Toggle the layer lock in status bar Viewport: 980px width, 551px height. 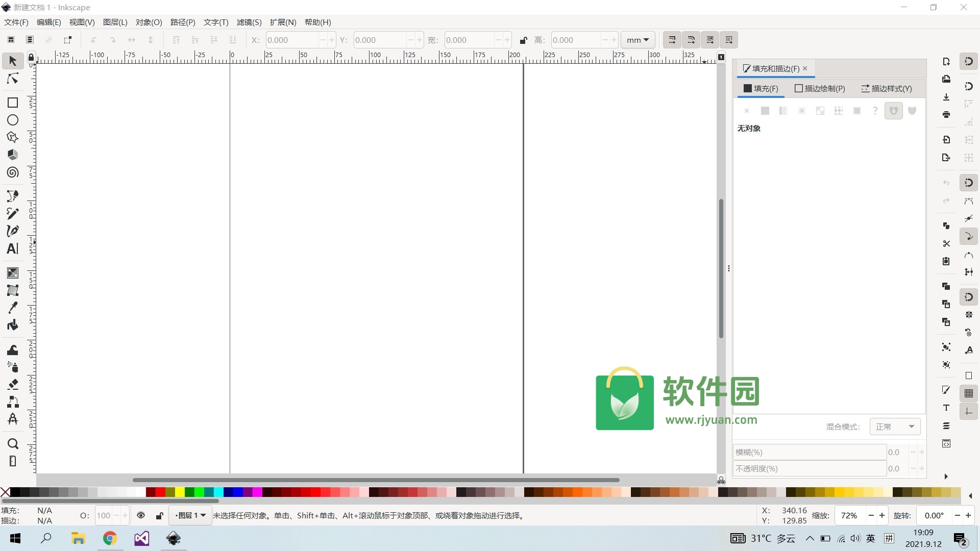tap(159, 516)
